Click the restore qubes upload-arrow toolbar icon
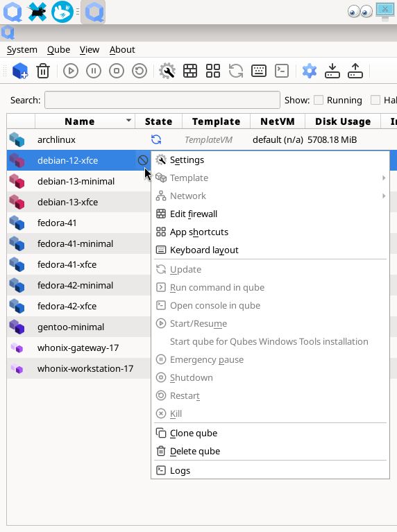Image resolution: width=397 pixels, height=532 pixels. pyautogui.click(x=355, y=71)
